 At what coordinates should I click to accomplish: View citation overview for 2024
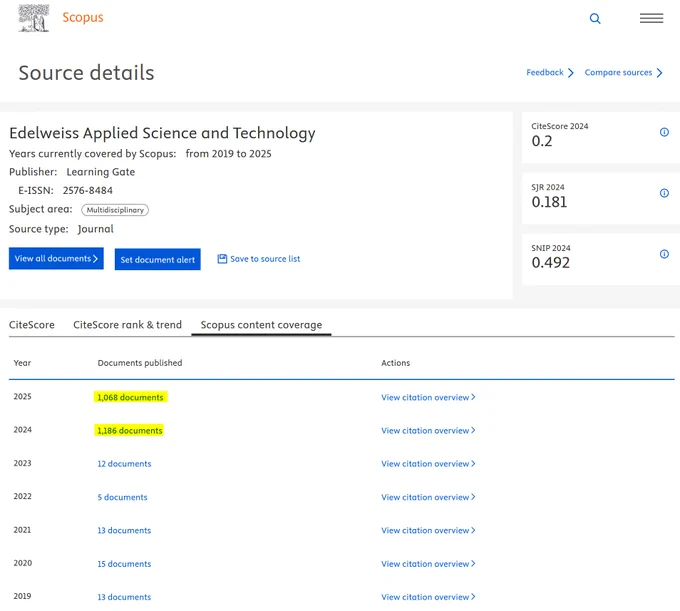coord(428,431)
